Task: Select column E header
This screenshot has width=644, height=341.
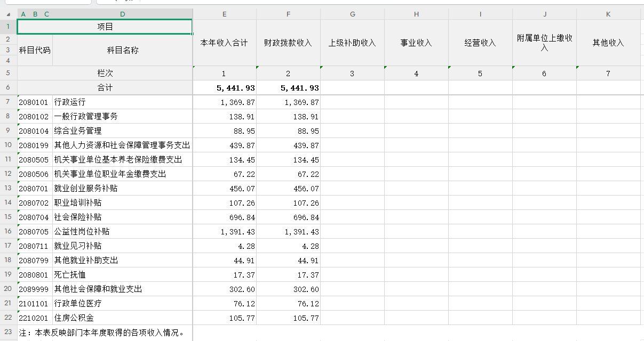Action: 224,14
